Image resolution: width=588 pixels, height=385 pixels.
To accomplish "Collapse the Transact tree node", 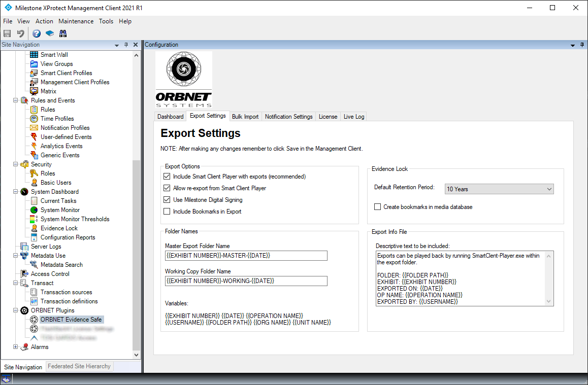I will click(15, 283).
